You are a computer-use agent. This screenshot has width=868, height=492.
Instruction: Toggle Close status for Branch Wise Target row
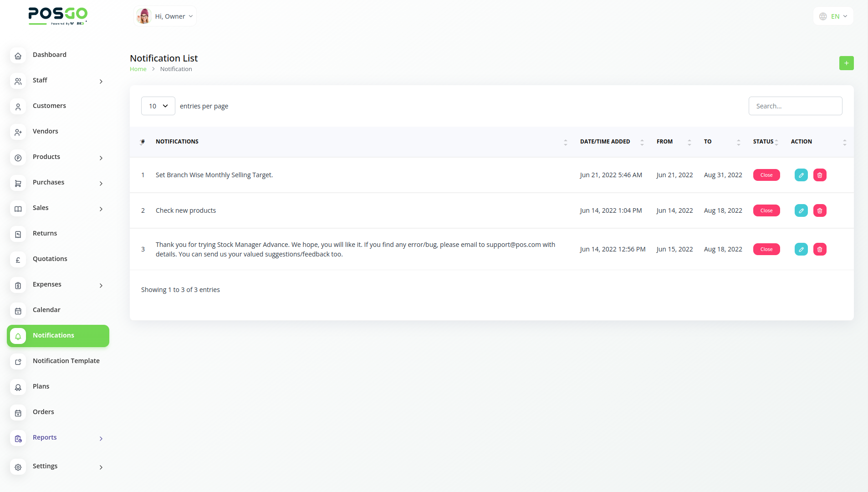click(766, 175)
